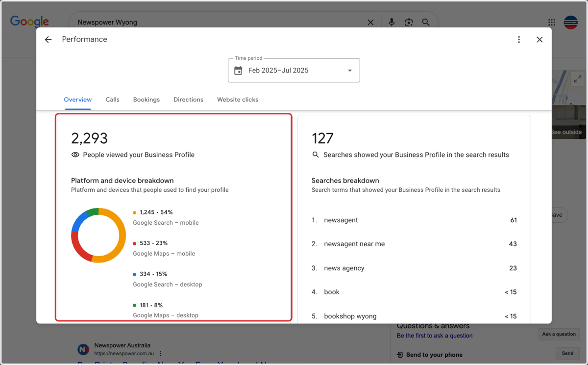Switch to the Calls tab
588x365 pixels.
point(112,100)
